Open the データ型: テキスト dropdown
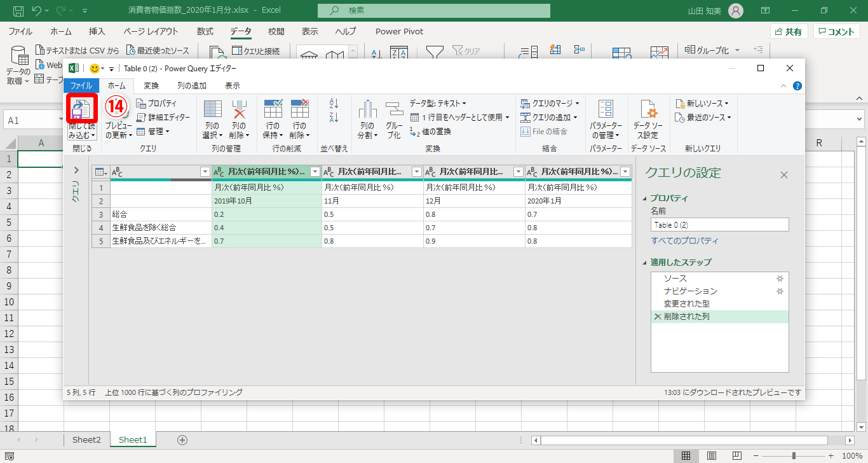 [438, 103]
